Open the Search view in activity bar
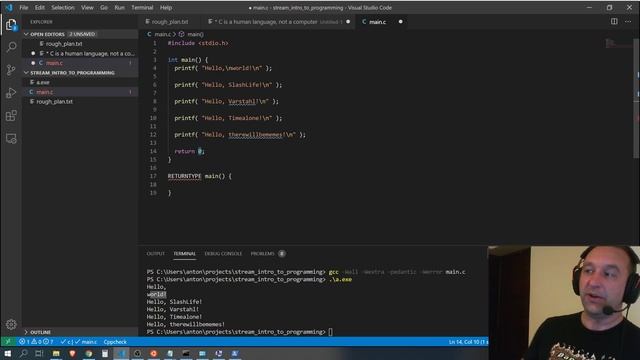640x360 pixels. [x=11, y=47]
